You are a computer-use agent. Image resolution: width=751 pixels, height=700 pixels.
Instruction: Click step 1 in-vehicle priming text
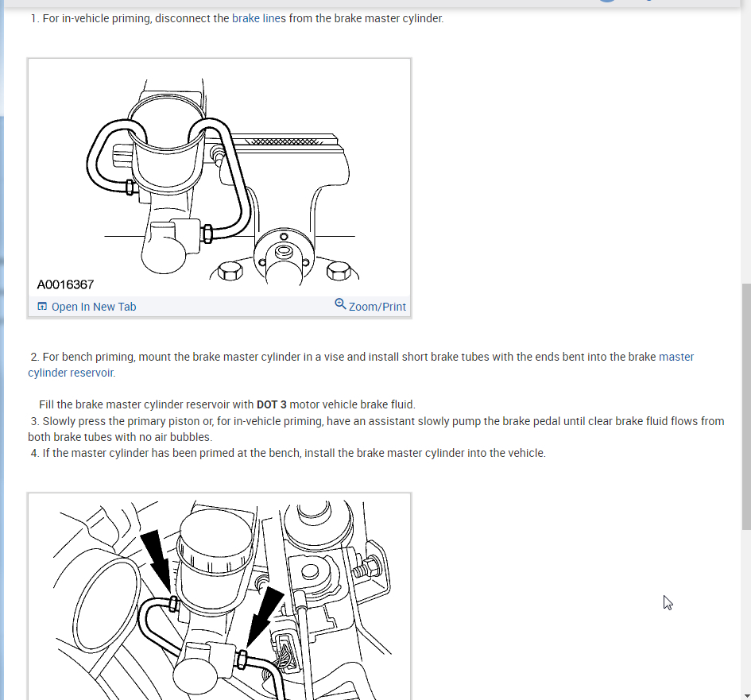[x=237, y=19]
